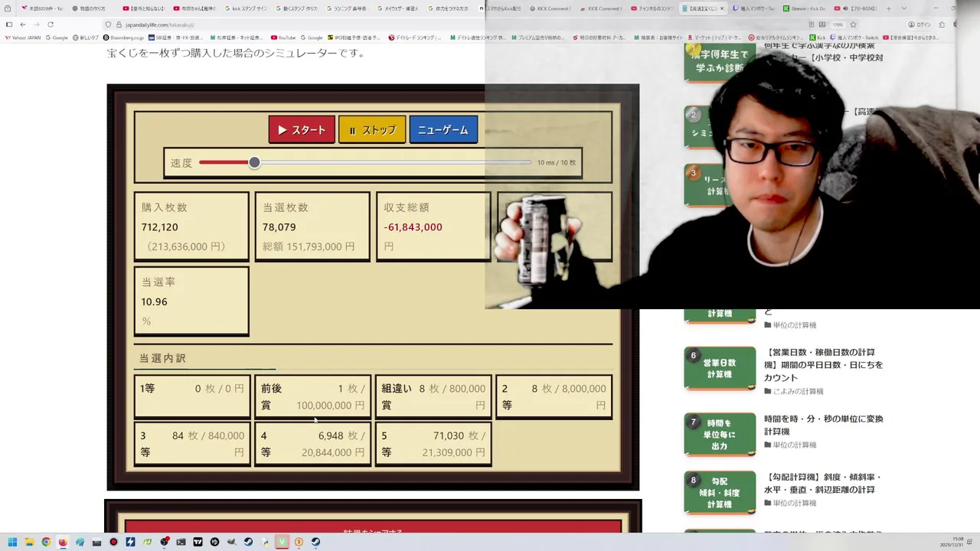Click the browser forward arrow
The width and height of the screenshot is (980, 551).
36,24
